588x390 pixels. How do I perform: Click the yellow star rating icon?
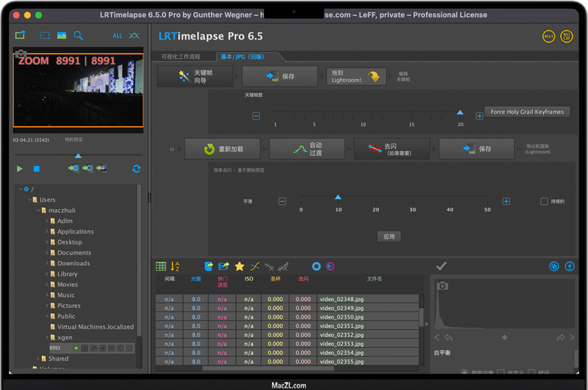(239, 266)
